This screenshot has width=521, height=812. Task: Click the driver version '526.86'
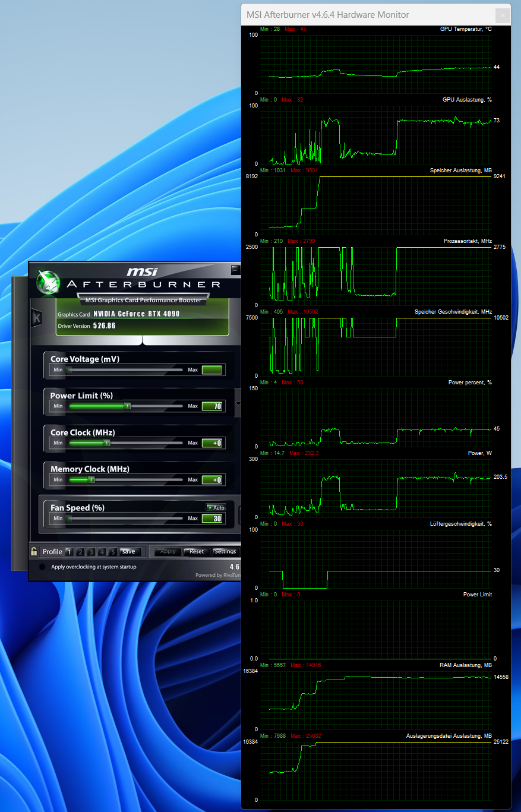(105, 326)
